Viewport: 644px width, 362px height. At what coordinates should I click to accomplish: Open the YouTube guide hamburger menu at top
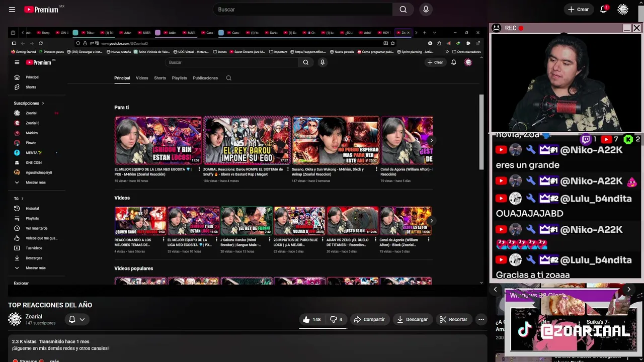tap(12, 10)
